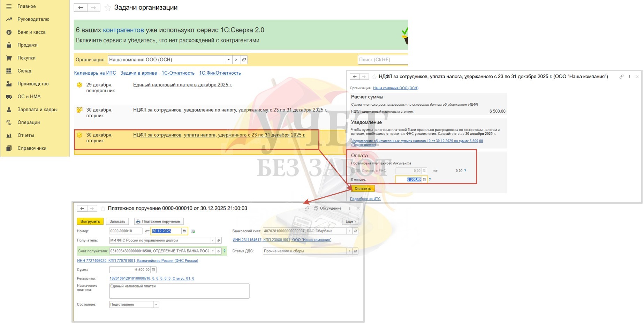The image size is (644, 323).
Task: Go back in the Платежное поручение window
Action: [x=82, y=209]
